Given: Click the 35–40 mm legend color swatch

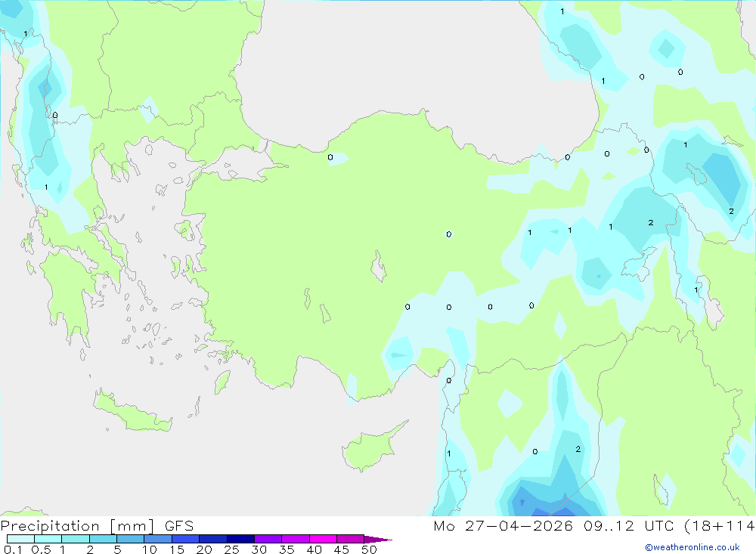Looking at the screenshot, I should 295,539.
